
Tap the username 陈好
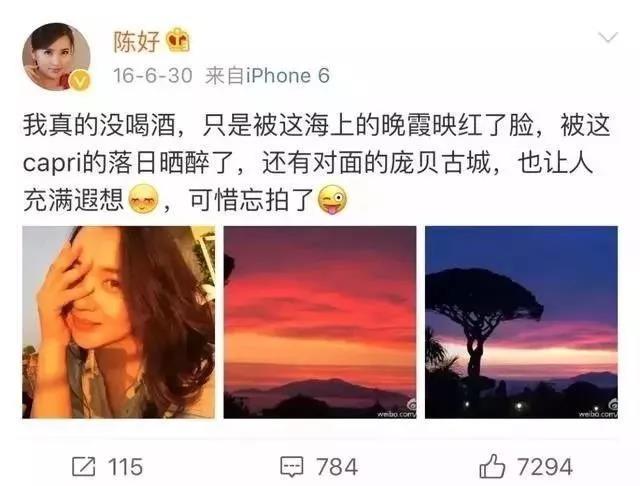tap(136, 41)
